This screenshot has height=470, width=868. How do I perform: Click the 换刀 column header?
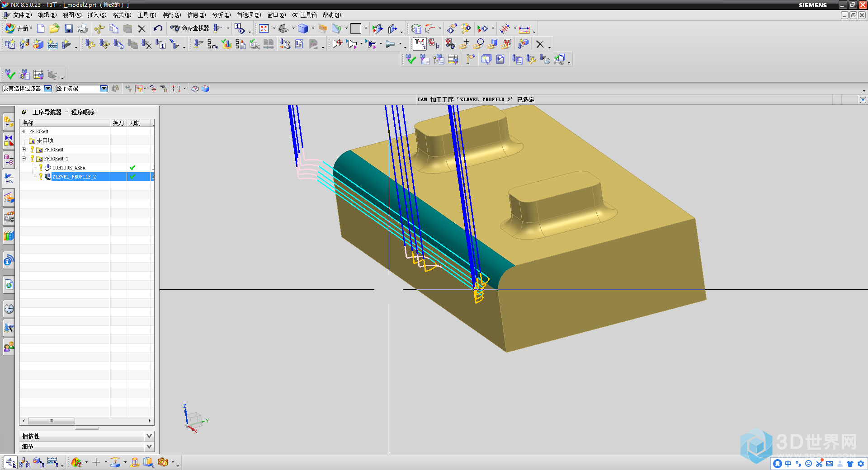tap(118, 123)
